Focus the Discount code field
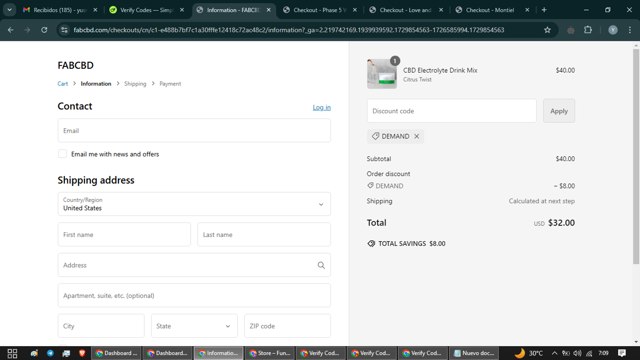Viewport: 640px width, 360px height. coord(452,111)
